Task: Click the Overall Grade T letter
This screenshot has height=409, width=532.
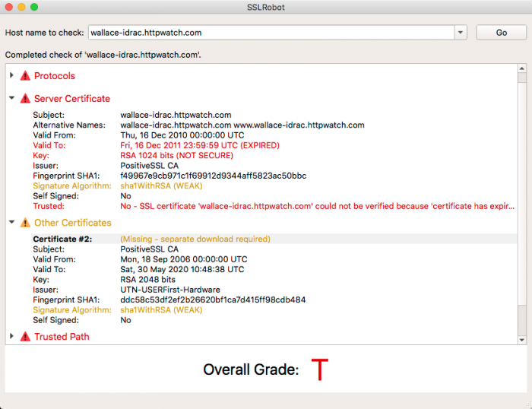Action: tap(320, 369)
